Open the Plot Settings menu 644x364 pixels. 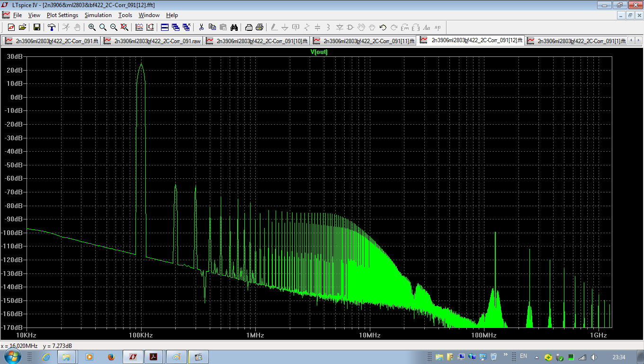coord(63,15)
